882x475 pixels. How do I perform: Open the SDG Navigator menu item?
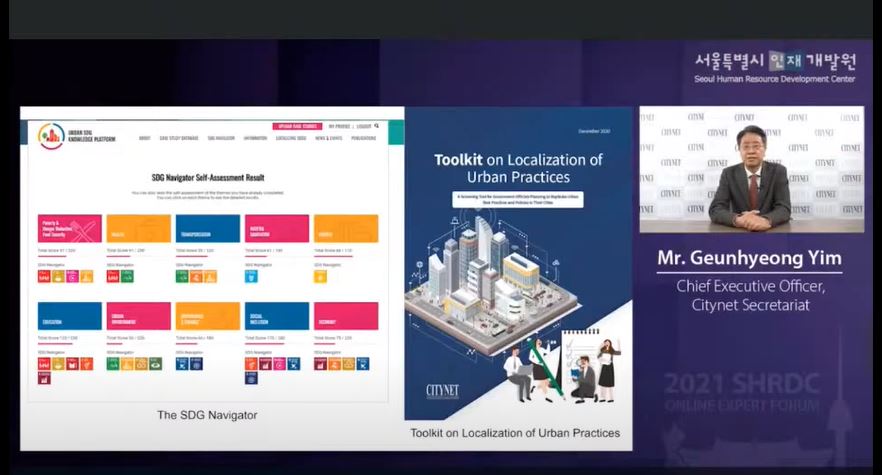pos(221,138)
